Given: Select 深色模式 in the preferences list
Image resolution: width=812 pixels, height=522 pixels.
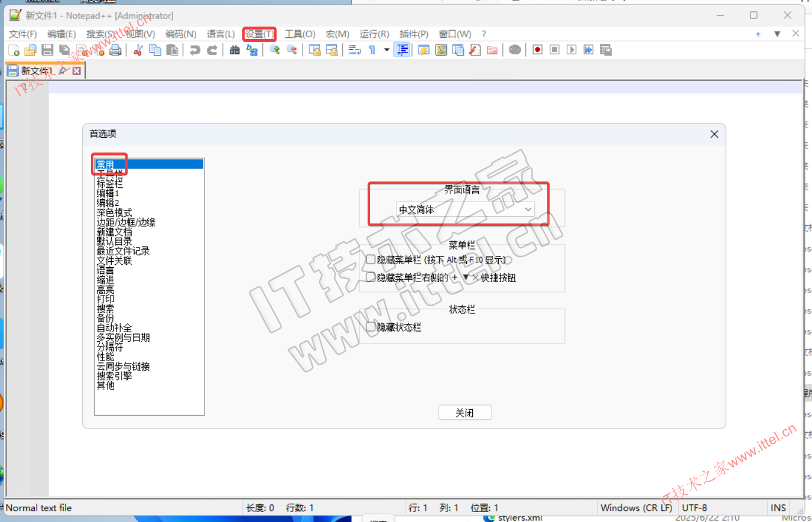Looking at the screenshot, I should (115, 212).
